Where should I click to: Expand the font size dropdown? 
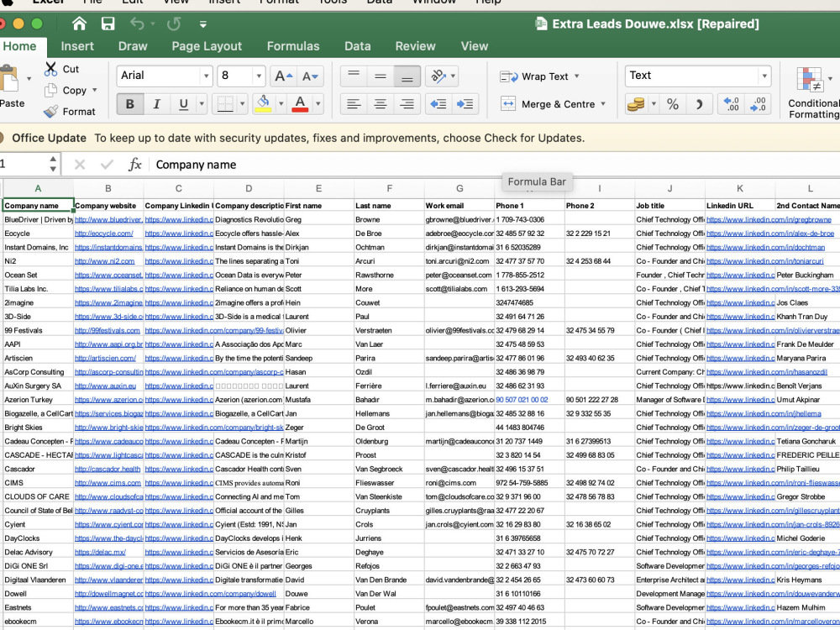(x=259, y=76)
